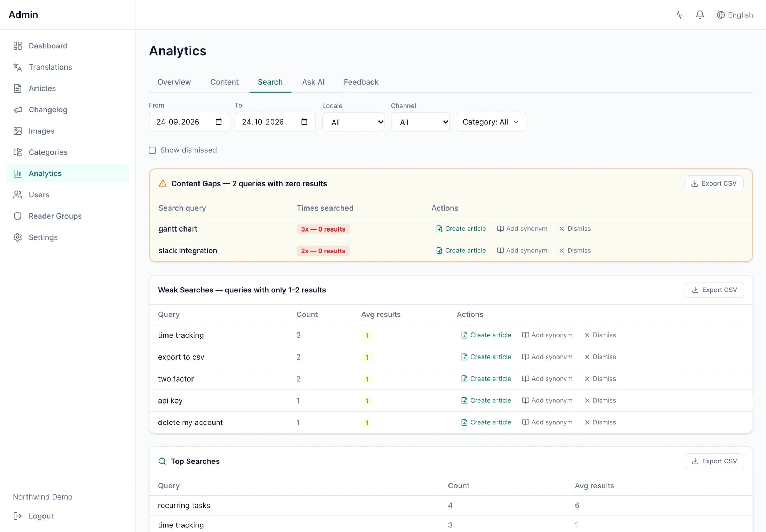Viewport: 766px width, 532px height.
Task: Click the Top Searches magnifier icon
Action: (162, 461)
